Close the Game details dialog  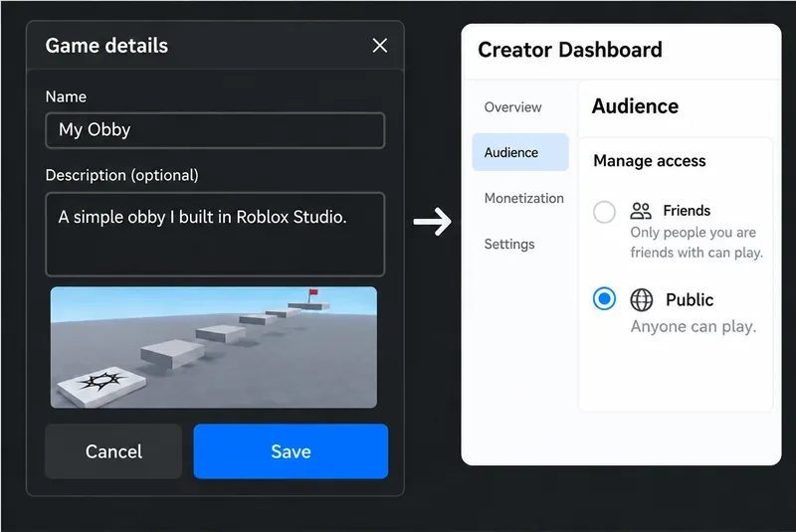(380, 46)
